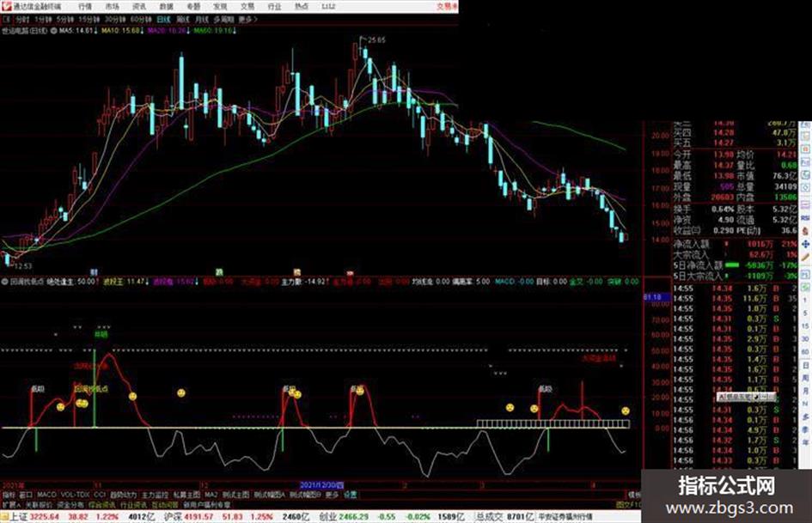This screenshot has width=812, height=523.
Task: Click the circle icon before 回调找低点 indicator
Action: click(4, 282)
